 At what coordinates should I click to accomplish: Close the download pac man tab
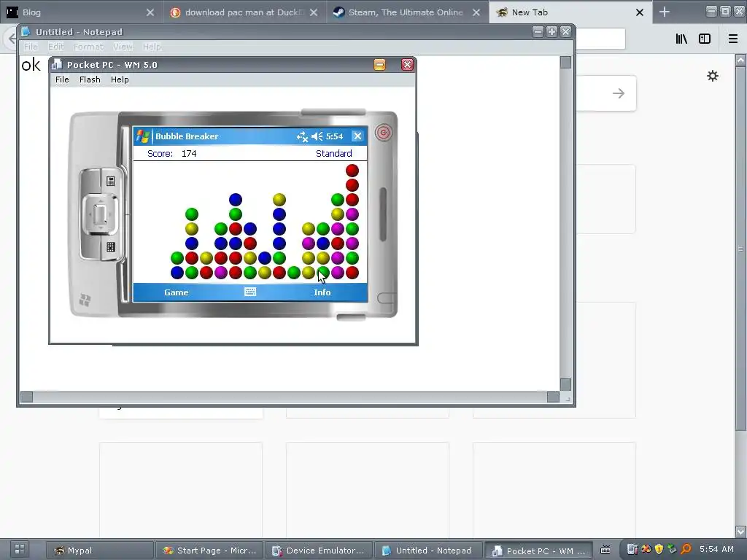[314, 12]
